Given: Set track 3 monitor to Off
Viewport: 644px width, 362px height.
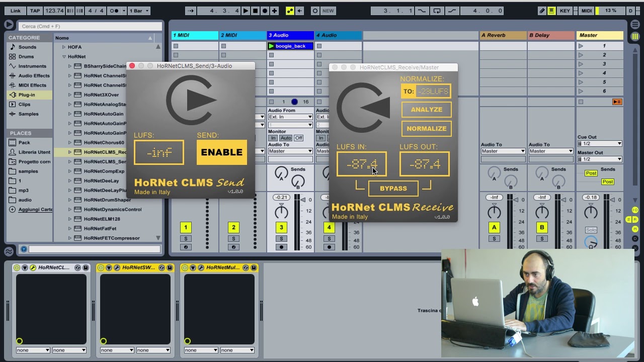Looking at the screenshot, I should 298,138.
